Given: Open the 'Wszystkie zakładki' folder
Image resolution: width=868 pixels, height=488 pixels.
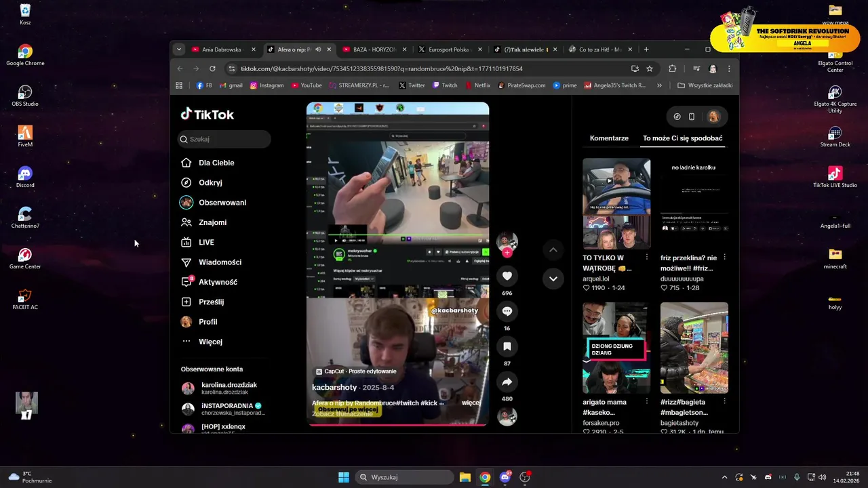Looking at the screenshot, I should pos(705,85).
